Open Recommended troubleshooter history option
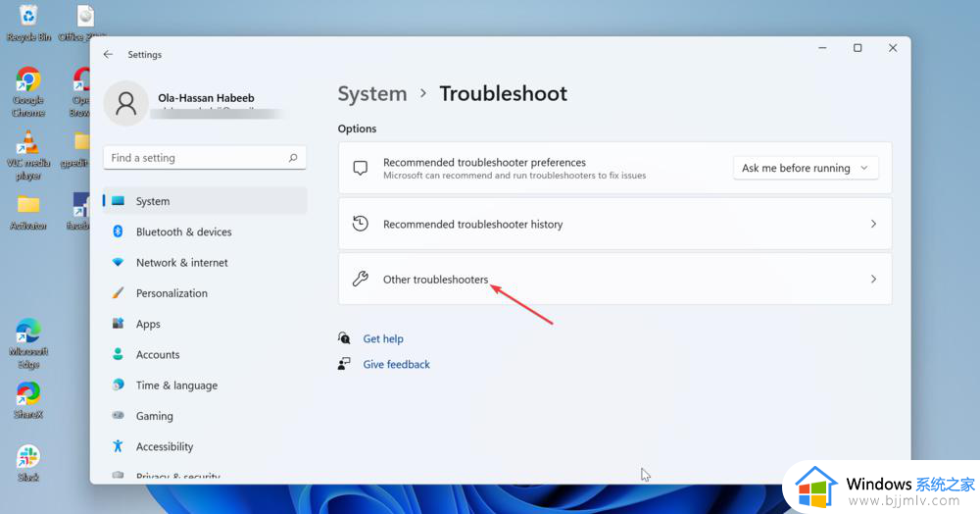The width and height of the screenshot is (980, 514). (x=615, y=224)
